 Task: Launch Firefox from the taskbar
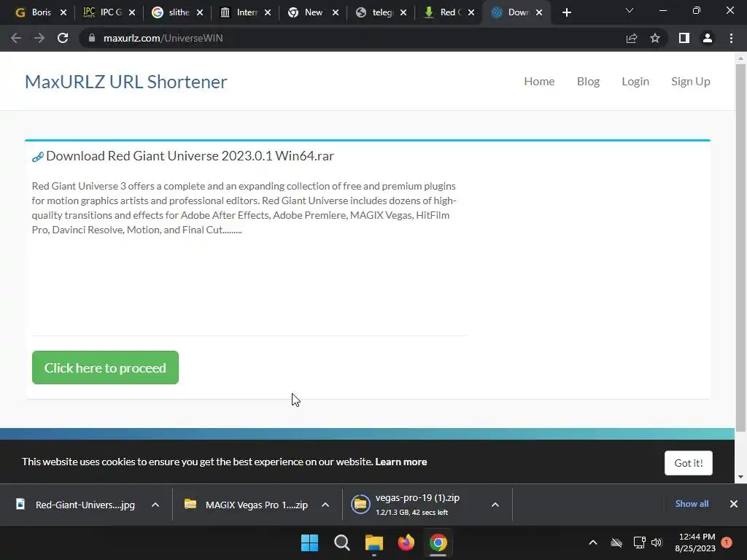tap(406, 542)
